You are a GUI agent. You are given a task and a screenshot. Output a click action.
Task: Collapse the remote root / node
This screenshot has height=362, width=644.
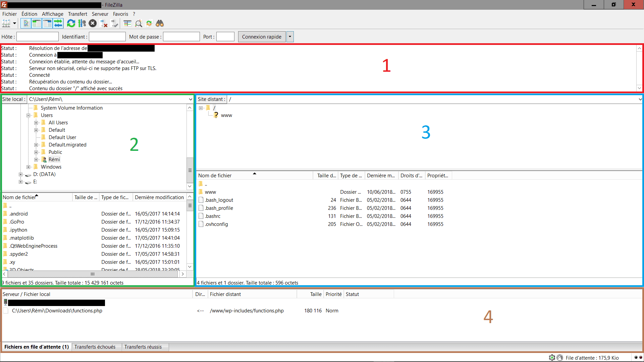pyautogui.click(x=201, y=108)
